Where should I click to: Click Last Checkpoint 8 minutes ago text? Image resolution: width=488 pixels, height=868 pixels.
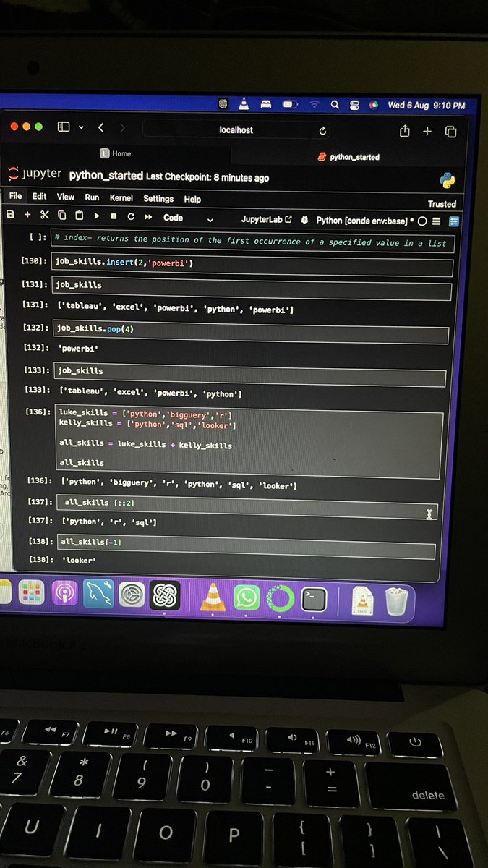point(207,178)
